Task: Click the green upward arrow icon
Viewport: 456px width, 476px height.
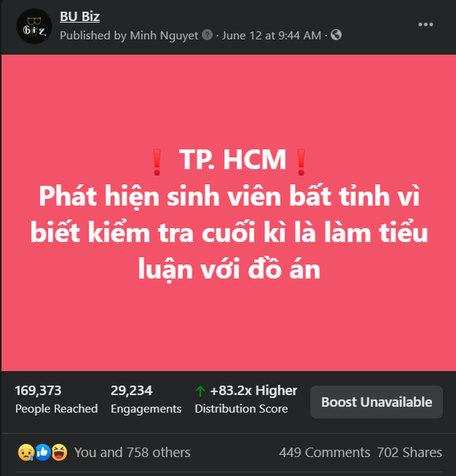Action: tap(200, 391)
